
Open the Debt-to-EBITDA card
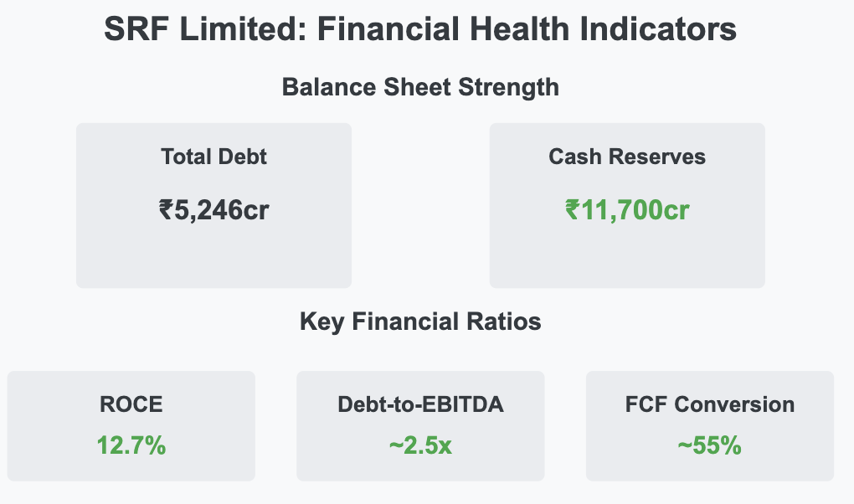click(420, 426)
